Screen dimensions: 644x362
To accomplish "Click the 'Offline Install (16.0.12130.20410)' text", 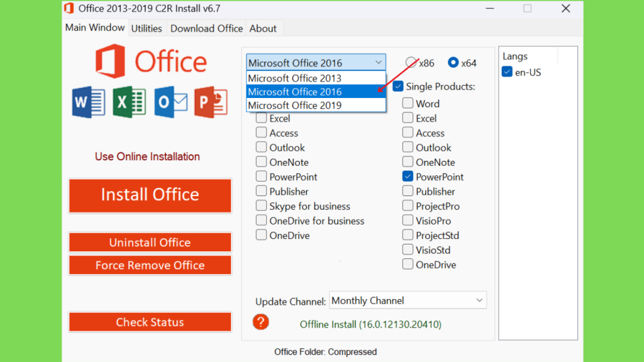I will pos(370,324).
